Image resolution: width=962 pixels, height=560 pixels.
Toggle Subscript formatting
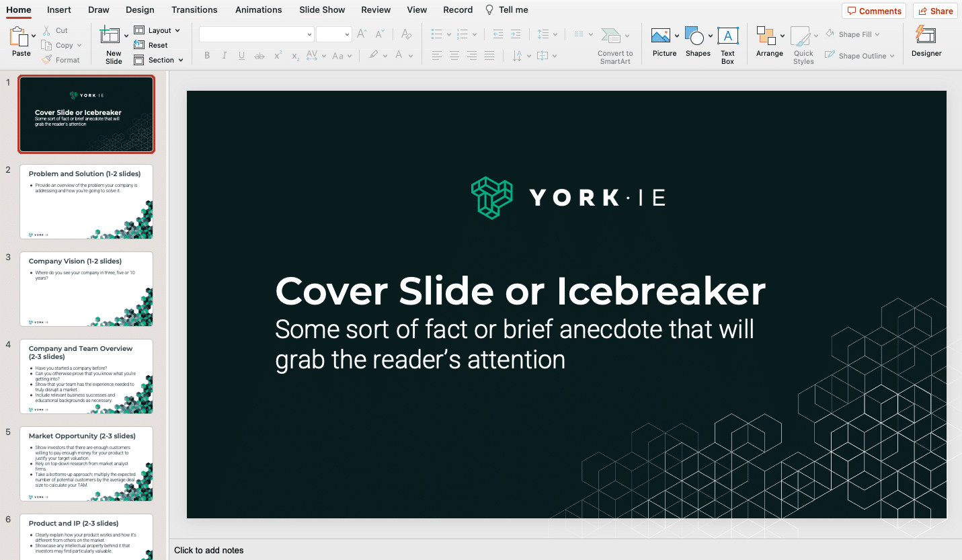(x=294, y=56)
